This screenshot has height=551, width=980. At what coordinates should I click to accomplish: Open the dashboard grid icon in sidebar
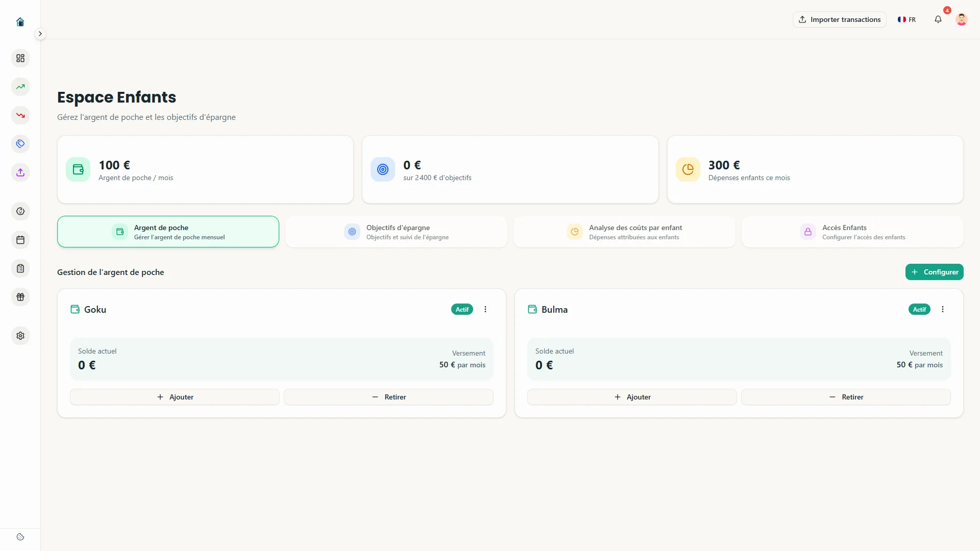20,58
